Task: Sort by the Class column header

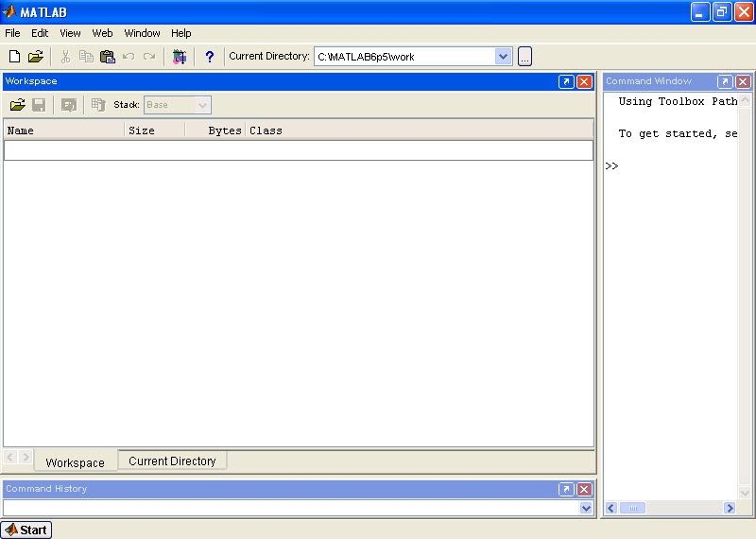Action: [x=420, y=130]
